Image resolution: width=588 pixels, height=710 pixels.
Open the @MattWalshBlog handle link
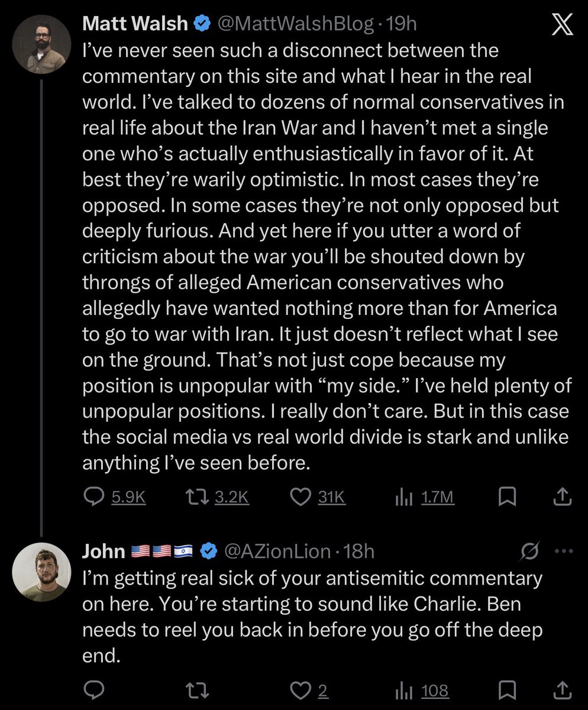pyautogui.click(x=296, y=24)
